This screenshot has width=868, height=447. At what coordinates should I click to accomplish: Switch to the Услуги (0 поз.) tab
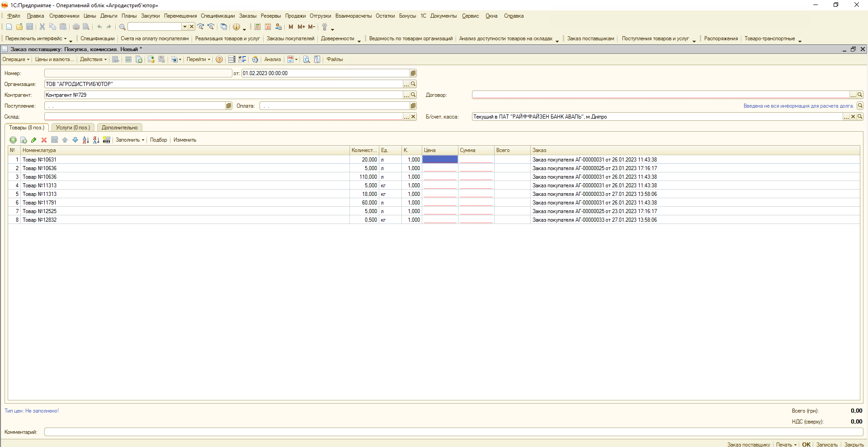point(73,128)
